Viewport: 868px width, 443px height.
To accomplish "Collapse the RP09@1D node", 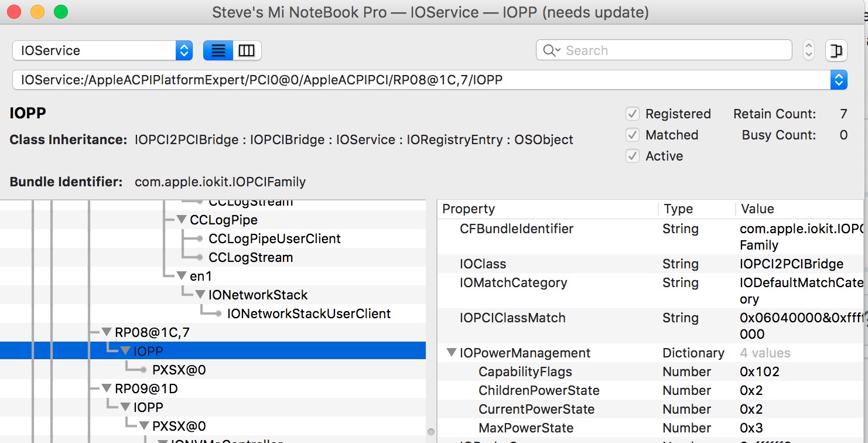I will point(106,389).
